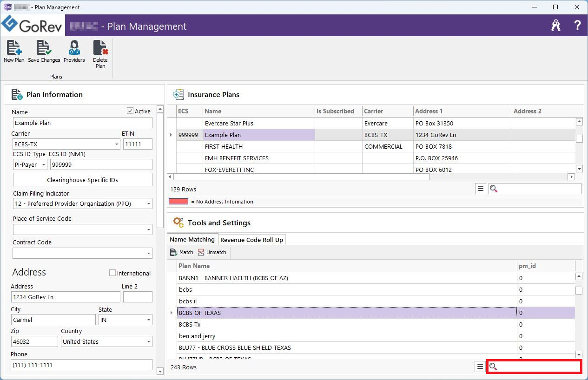The width and height of the screenshot is (588, 380).
Task: Open the Contract Code dropdown
Action: pos(149,253)
